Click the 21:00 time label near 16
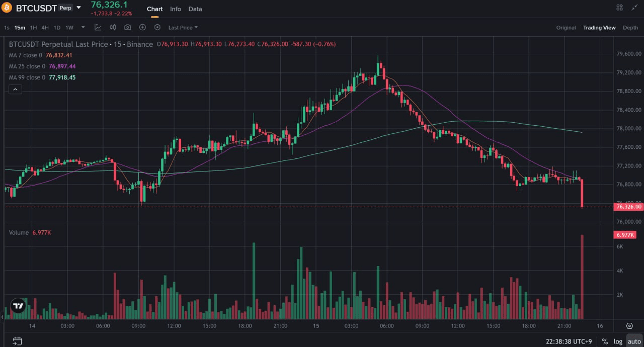Screen dimensions: 644x347 (565, 326)
